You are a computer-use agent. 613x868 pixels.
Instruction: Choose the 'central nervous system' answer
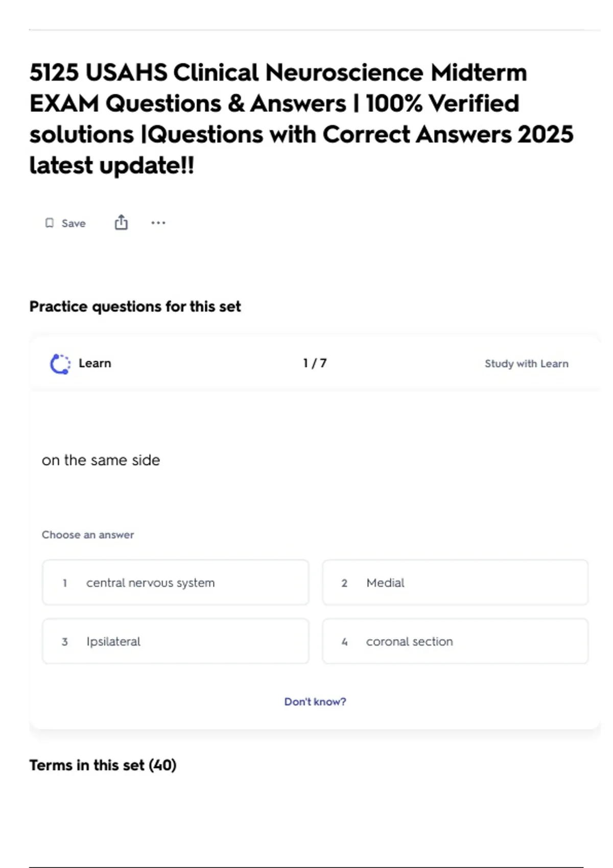point(175,583)
